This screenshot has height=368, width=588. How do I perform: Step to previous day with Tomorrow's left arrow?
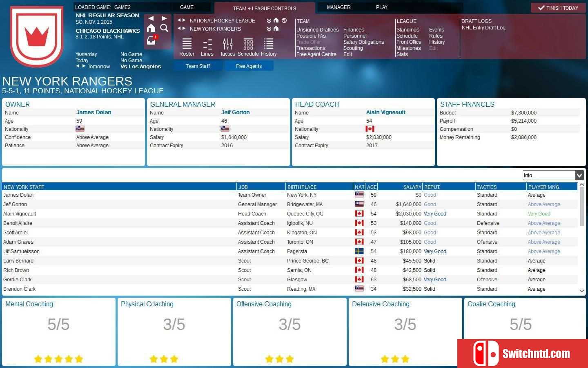click(x=78, y=66)
